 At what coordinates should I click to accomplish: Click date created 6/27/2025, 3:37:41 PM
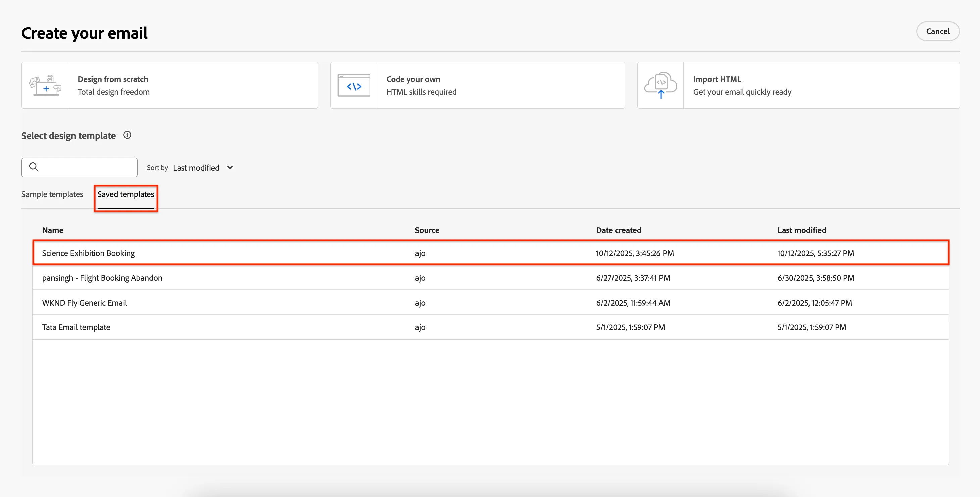coord(633,278)
